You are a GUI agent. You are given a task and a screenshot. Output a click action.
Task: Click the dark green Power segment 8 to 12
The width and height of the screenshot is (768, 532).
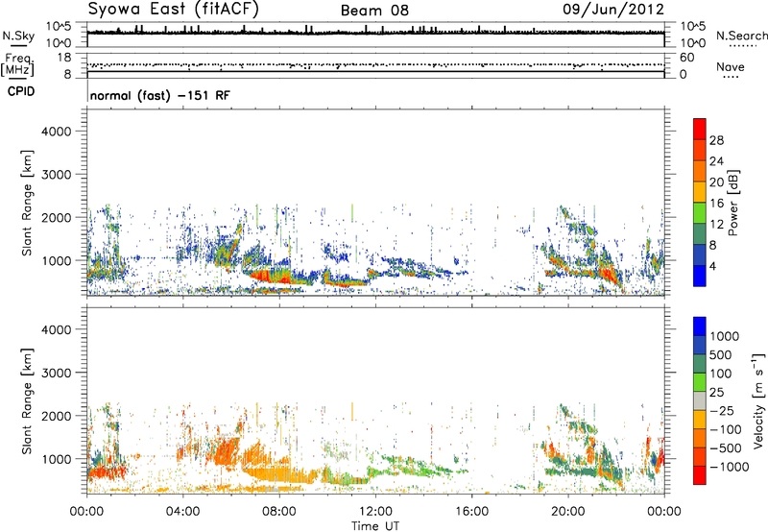[700, 233]
